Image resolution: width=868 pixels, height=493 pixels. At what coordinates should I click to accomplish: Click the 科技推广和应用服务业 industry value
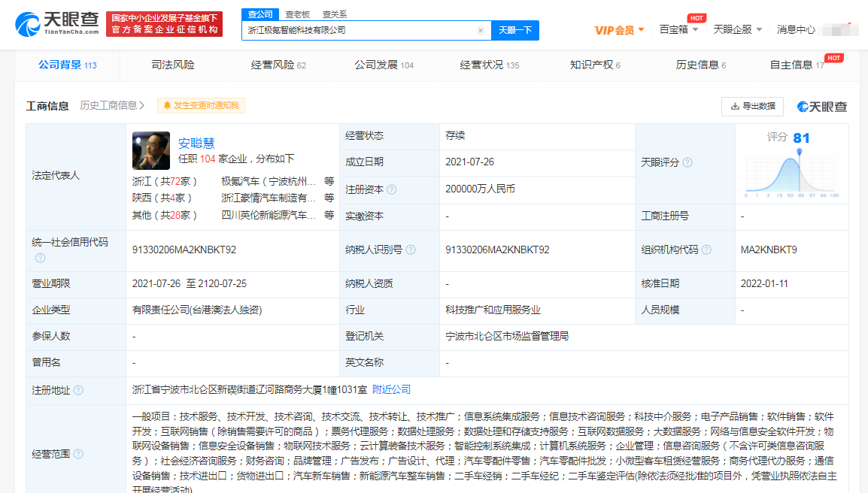(493, 310)
